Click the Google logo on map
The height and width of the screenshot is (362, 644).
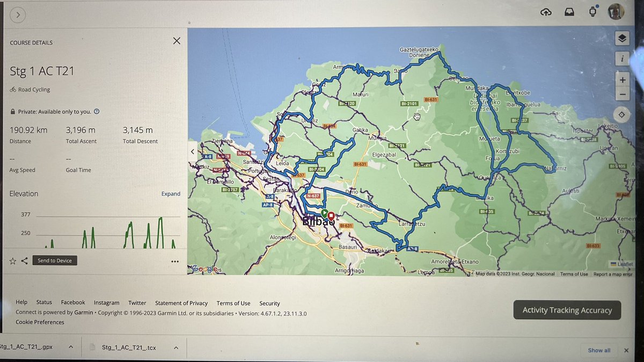(x=204, y=269)
